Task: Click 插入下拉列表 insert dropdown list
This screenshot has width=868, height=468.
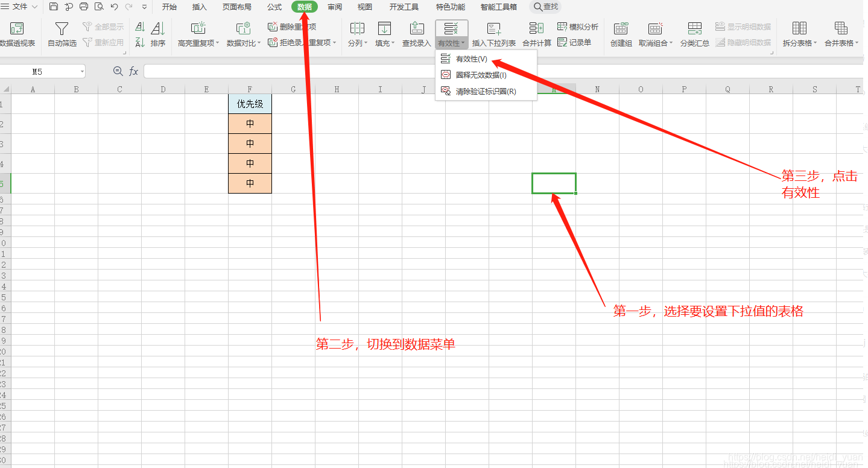Action: [x=494, y=34]
